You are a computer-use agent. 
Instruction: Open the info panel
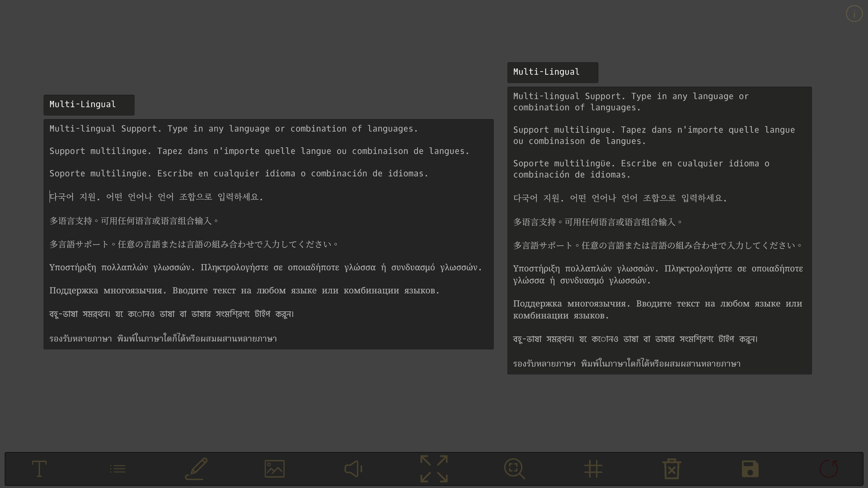click(x=854, y=14)
